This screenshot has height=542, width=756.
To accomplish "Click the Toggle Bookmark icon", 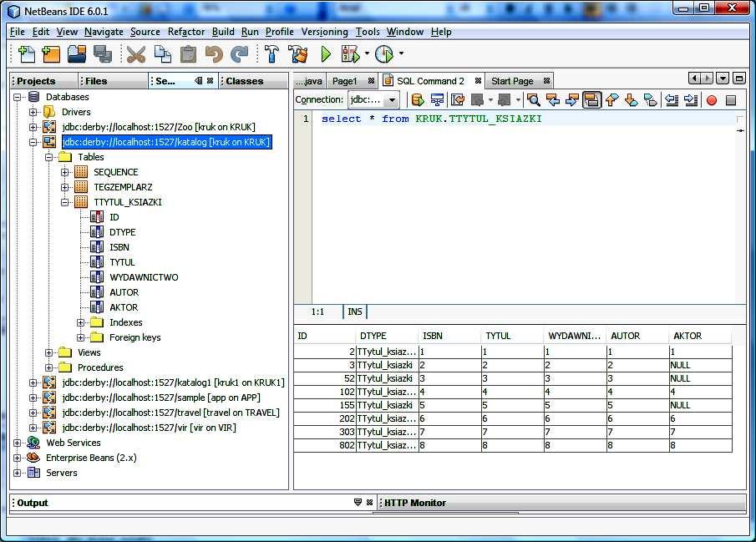I will tap(651, 100).
